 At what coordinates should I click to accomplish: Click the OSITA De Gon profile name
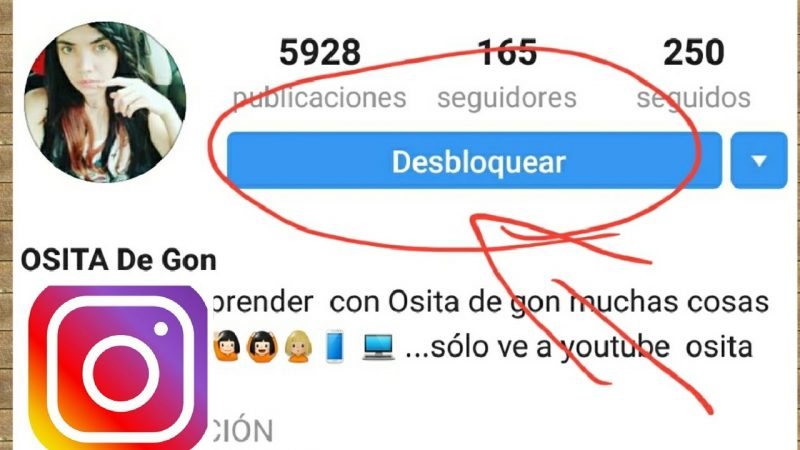point(118,260)
